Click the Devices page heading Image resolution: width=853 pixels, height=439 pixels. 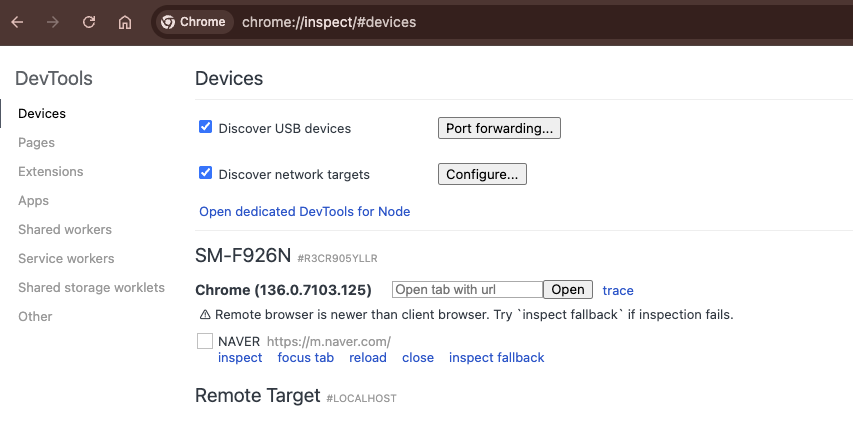coord(229,78)
